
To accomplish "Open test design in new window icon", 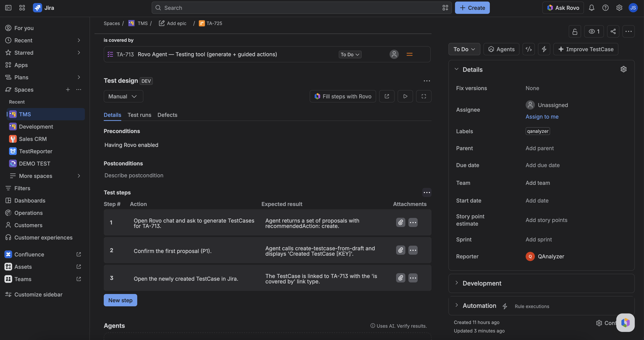I will point(387,96).
